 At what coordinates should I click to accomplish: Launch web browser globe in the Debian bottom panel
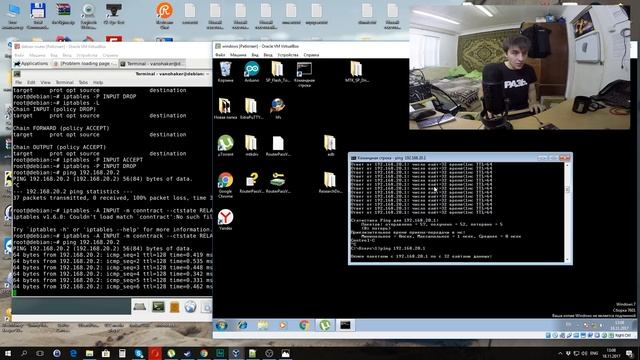[190, 307]
